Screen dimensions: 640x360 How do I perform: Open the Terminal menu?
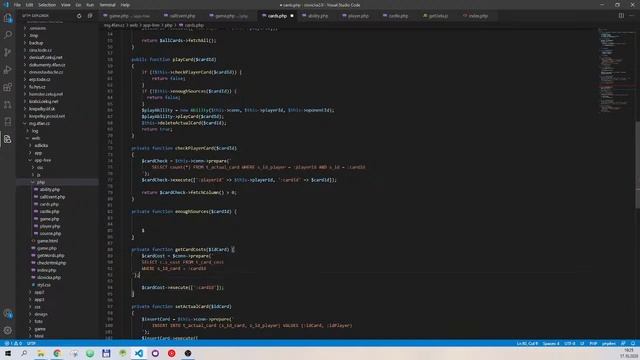[107, 5]
